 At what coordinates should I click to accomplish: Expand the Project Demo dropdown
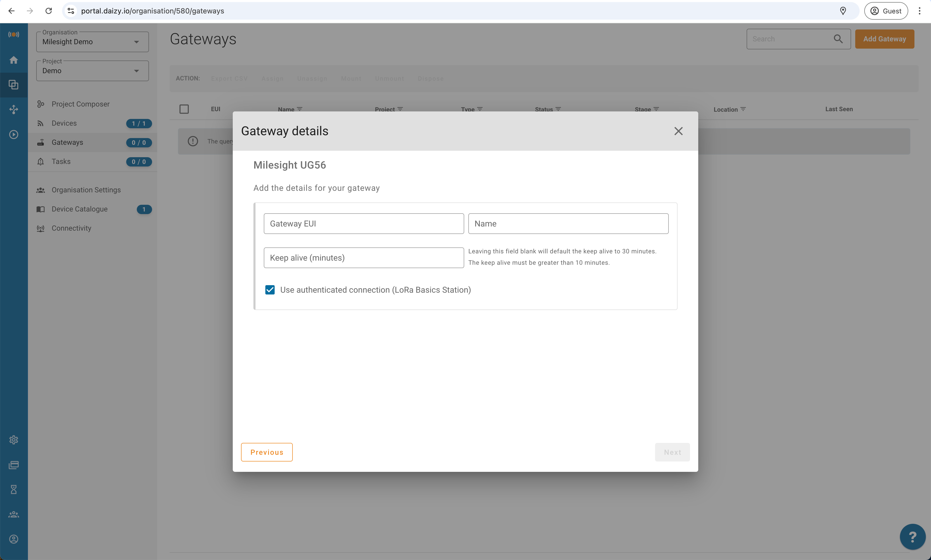pos(93,71)
